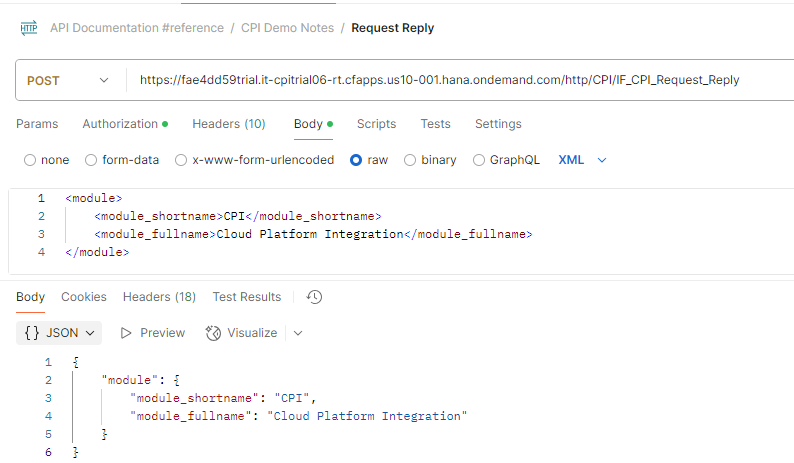The image size is (794, 463).
Task: Go to CPI Demo Notes breadcrumb
Action: coord(287,28)
